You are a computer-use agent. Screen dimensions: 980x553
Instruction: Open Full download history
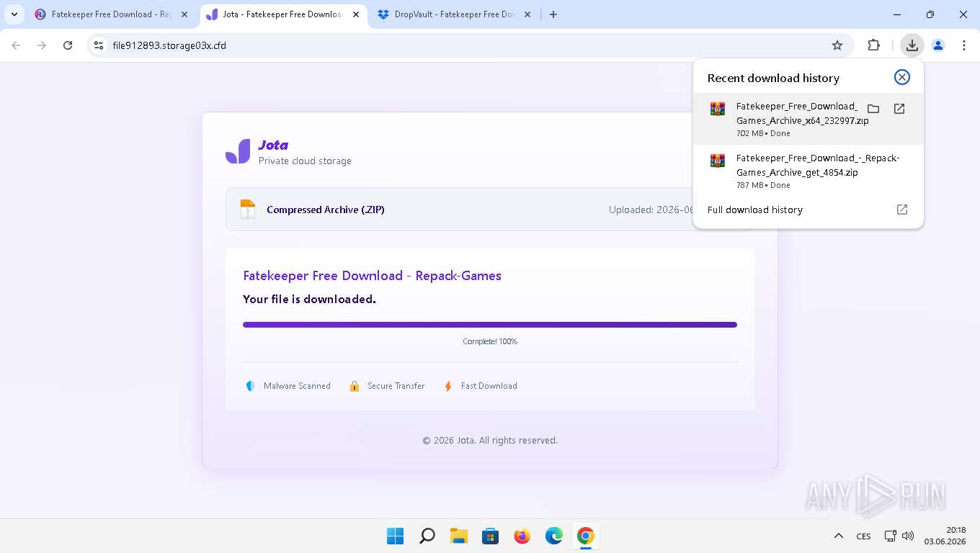(x=808, y=210)
